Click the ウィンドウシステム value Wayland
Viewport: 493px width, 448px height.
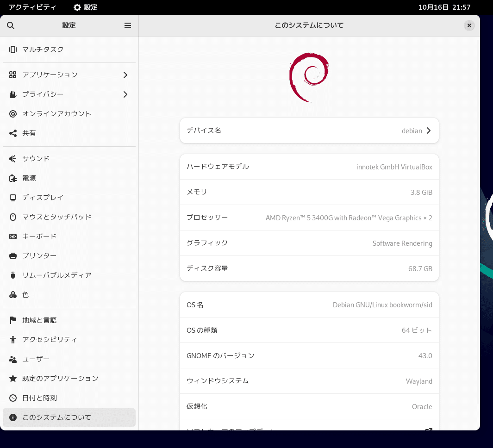[419, 381]
